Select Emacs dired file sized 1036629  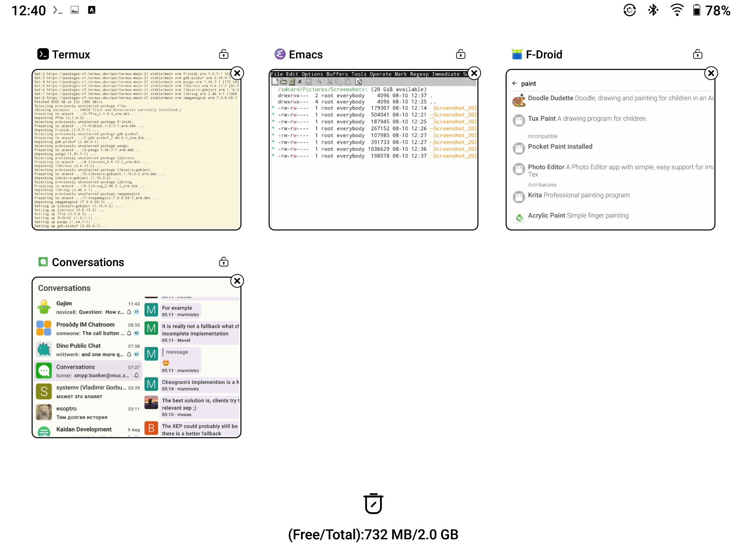(x=373, y=149)
